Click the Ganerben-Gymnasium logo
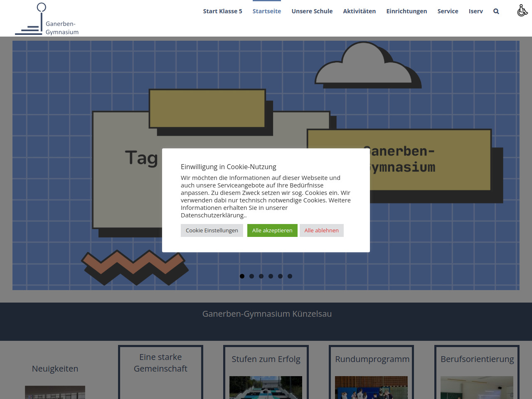Viewport: 532px width, 399px height. pos(47,20)
